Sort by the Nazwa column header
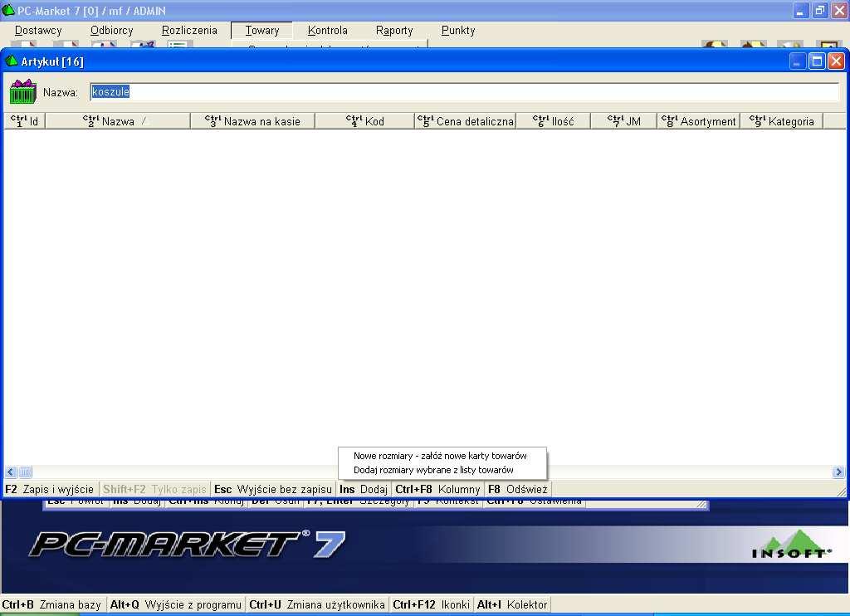 point(118,121)
